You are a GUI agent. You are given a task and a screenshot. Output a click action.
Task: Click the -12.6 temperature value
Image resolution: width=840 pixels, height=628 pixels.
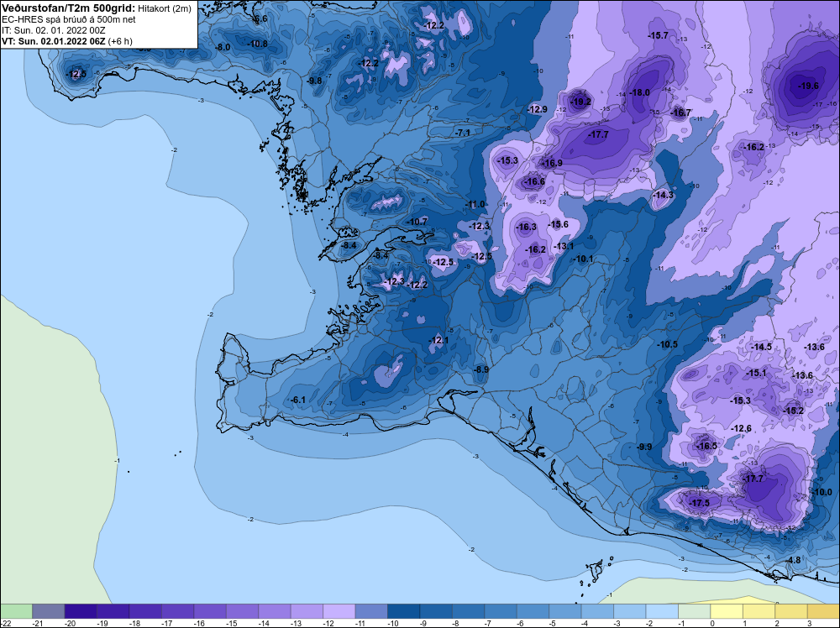742,428
